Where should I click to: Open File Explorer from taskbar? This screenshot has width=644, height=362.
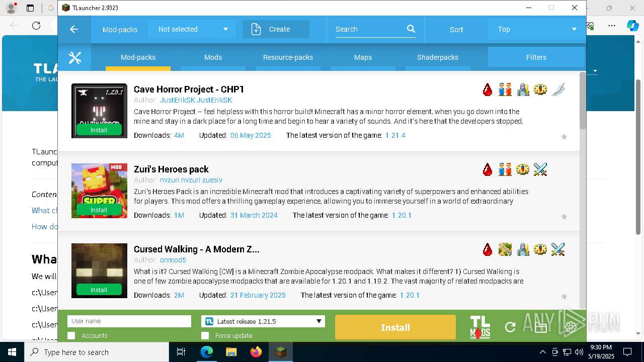click(231, 352)
